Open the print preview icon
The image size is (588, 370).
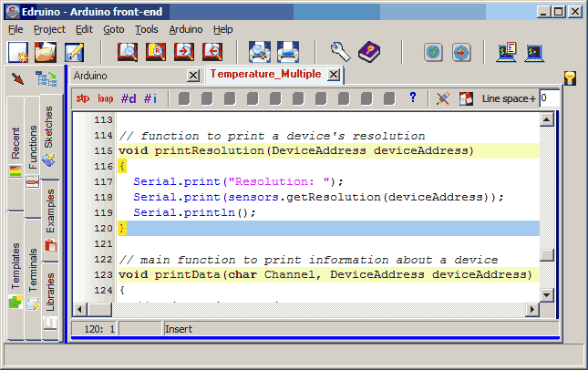click(x=260, y=52)
